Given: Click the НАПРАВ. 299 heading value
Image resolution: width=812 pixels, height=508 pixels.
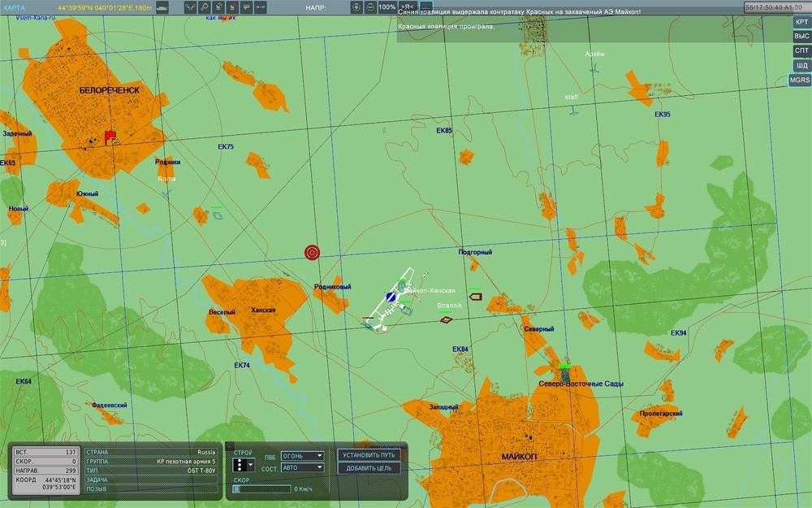Looking at the screenshot, I should (x=46, y=471).
